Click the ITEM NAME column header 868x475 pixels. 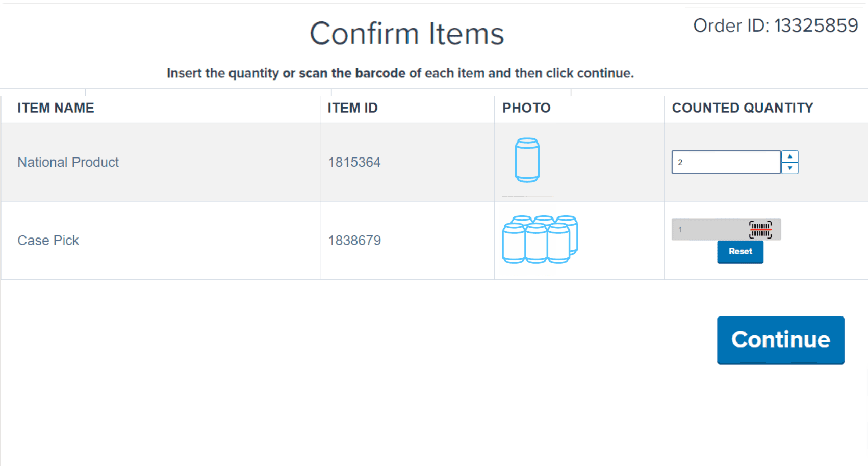pyautogui.click(x=56, y=108)
